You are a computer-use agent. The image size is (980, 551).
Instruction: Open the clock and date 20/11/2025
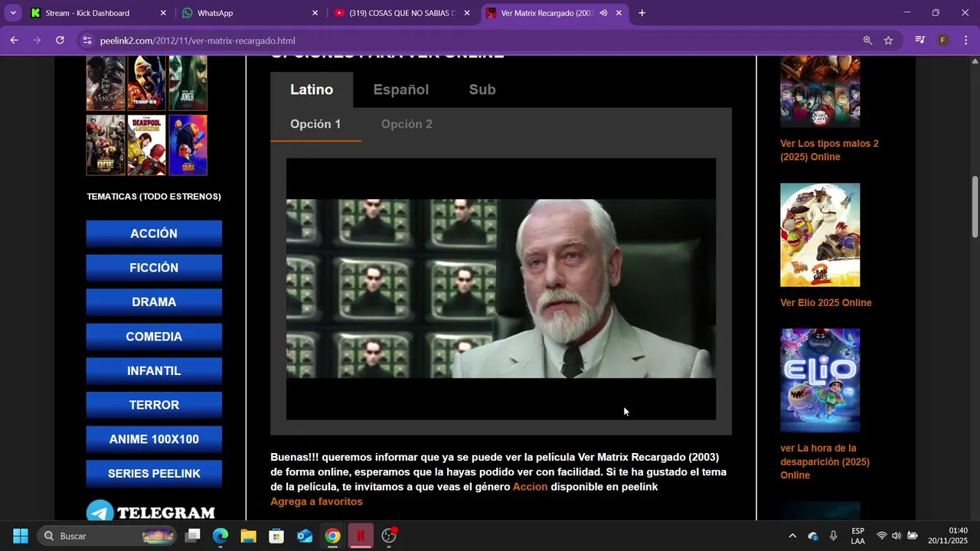click(x=948, y=536)
